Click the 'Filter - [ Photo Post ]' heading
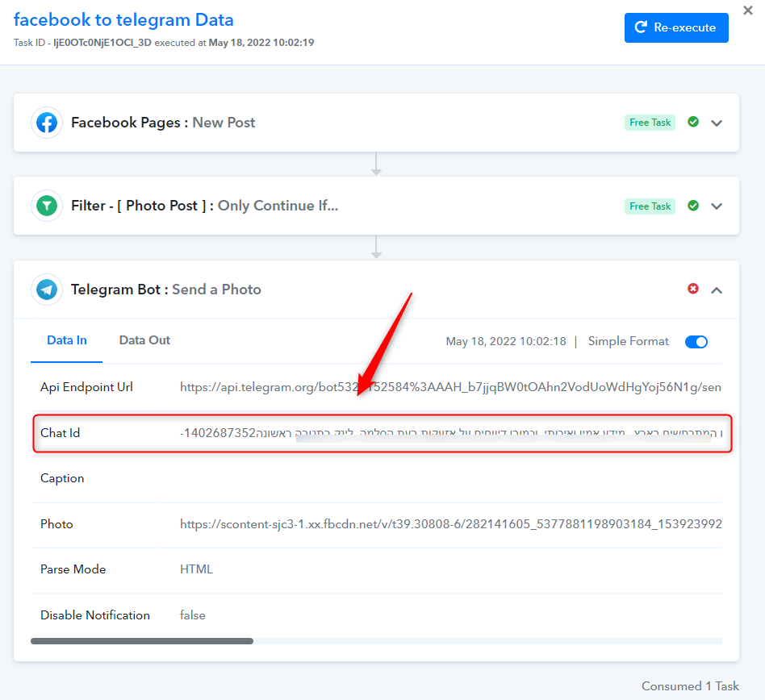765x700 pixels. point(138,206)
